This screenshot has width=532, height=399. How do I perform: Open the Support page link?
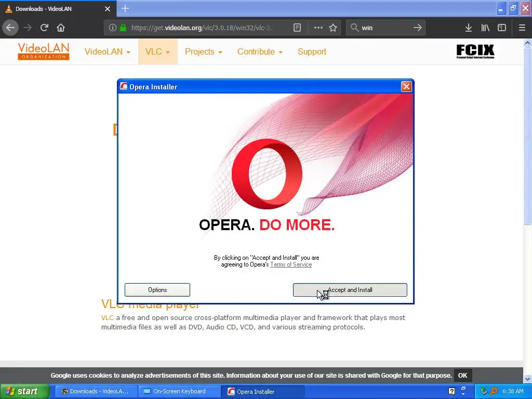312,51
